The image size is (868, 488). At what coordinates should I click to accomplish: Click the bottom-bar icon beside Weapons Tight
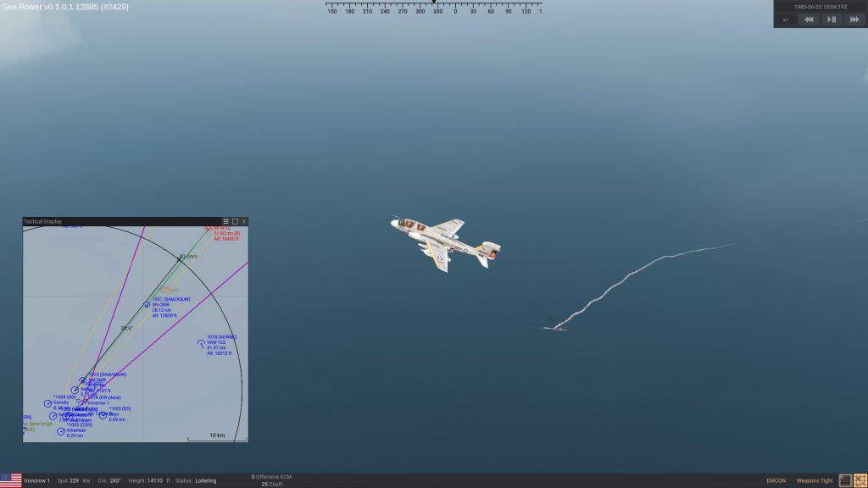[x=845, y=480]
